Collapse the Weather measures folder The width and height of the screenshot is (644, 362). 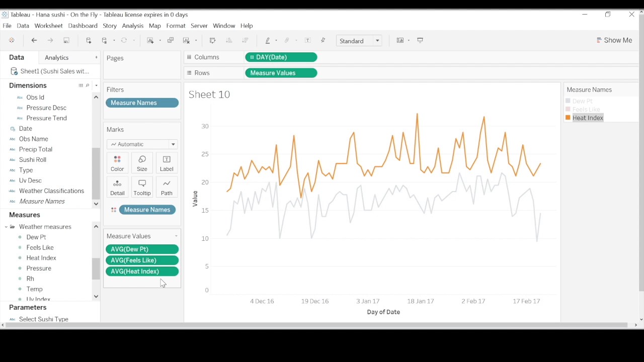tap(6, 227)
